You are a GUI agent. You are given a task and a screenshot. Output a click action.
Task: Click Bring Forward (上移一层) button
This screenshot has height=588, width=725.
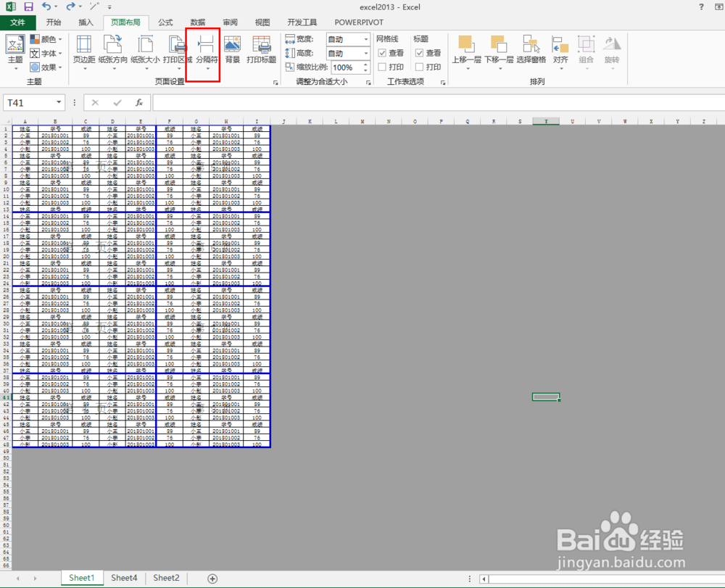(466, 53)
